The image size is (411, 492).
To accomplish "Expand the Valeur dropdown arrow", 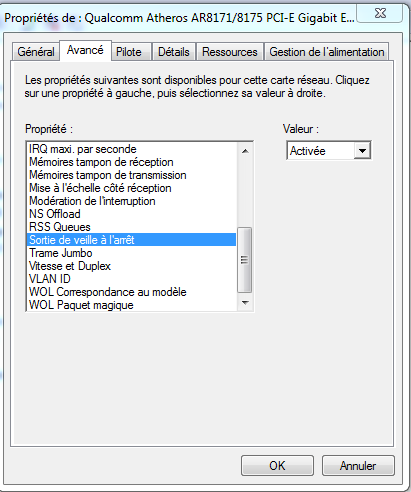I will pos(362,151).
